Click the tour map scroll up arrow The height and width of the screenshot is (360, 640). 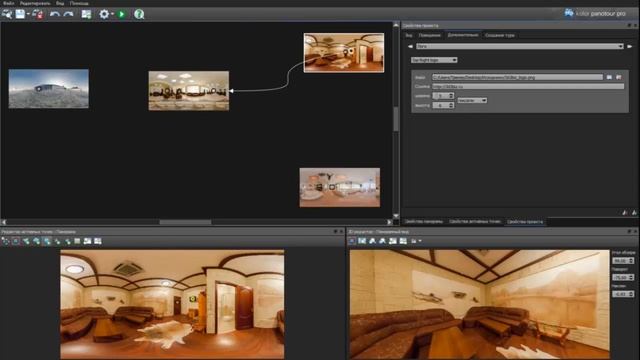point(396,25)
